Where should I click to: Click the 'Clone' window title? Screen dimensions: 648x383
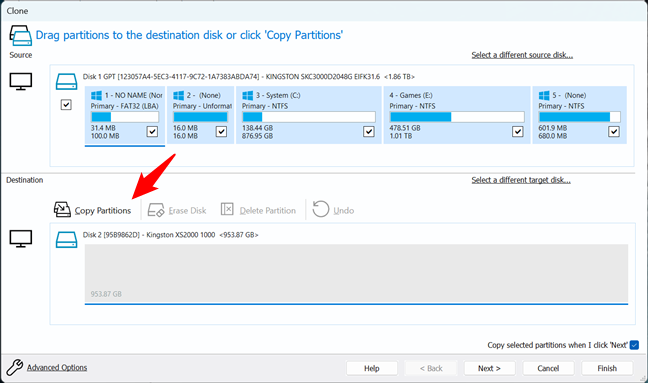click(17, 11)
